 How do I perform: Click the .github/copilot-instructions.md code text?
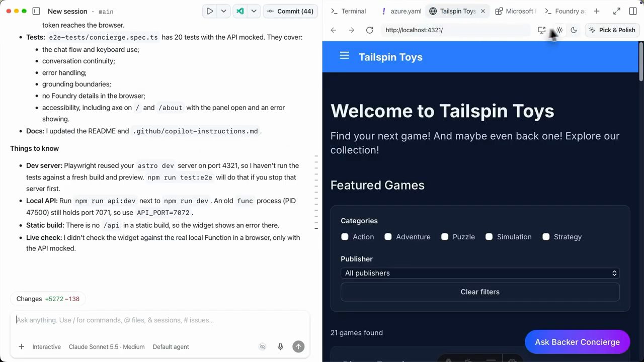(195, 131)
